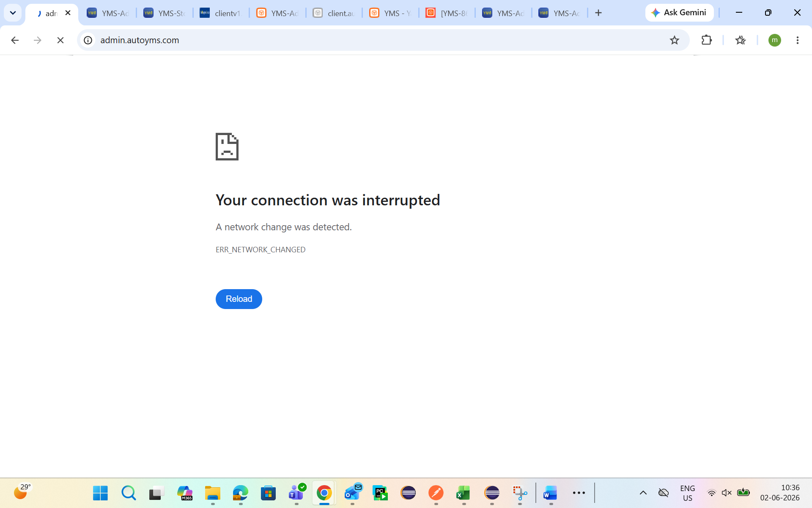Open all bookmarks star-list icon

point(741,40)
